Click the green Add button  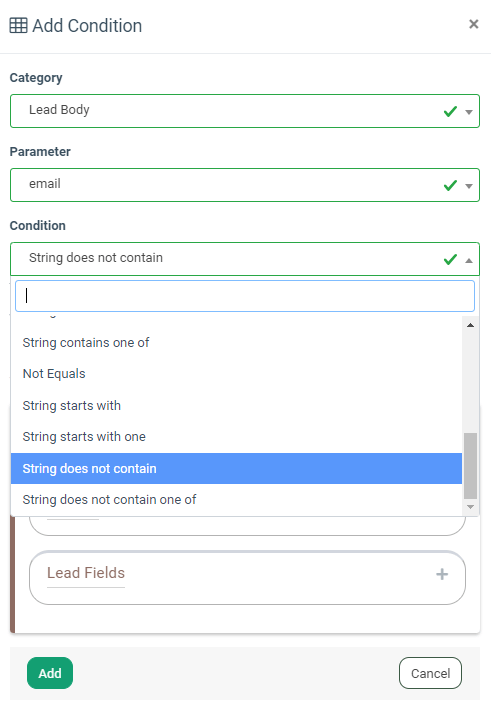click(50, 673)
